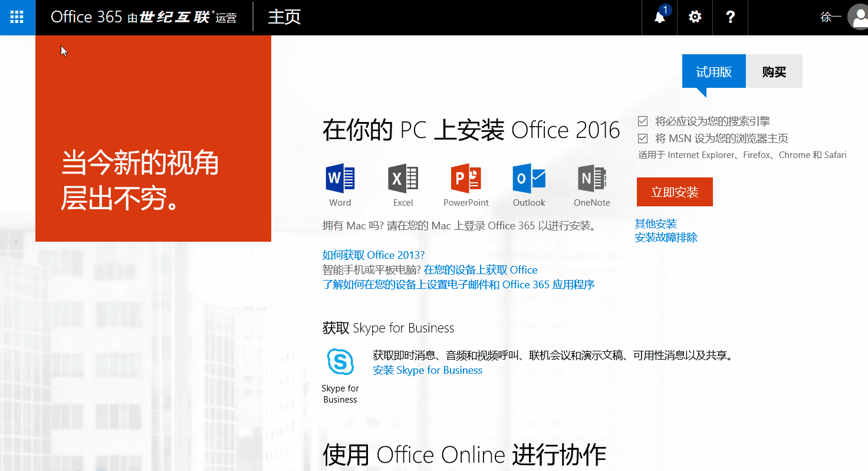Open 在您的设备上获取 Office link
The height and width of the screenshot is (471, 868).
(481, 270)
